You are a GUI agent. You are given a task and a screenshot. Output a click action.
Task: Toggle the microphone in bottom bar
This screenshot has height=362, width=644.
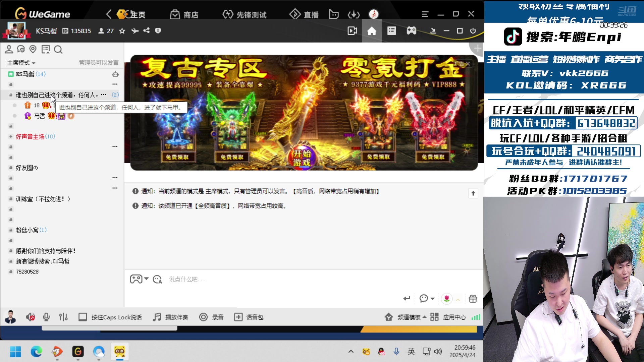click(x=46, y=317)
